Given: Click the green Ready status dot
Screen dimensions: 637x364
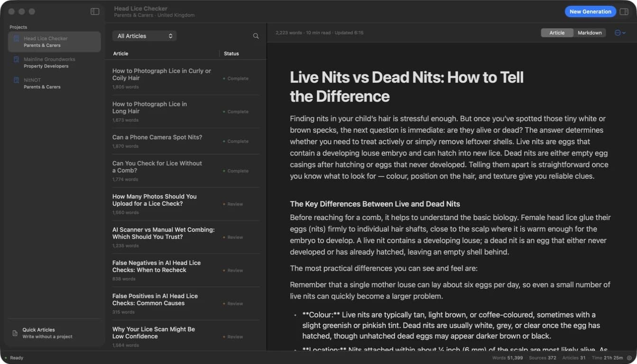Looking at the screenshot, I should (x=6, y=358).
